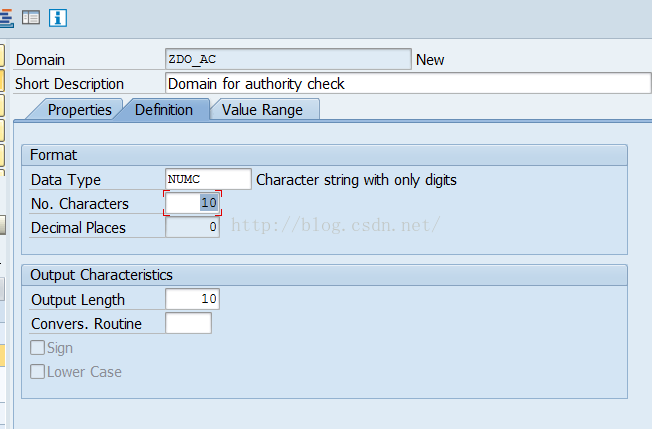
Task: Open the Properties tab
Action: [79, 110]
